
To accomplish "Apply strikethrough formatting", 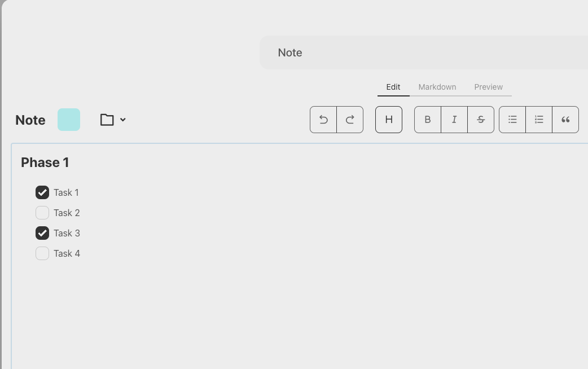I will coord(481,120).
